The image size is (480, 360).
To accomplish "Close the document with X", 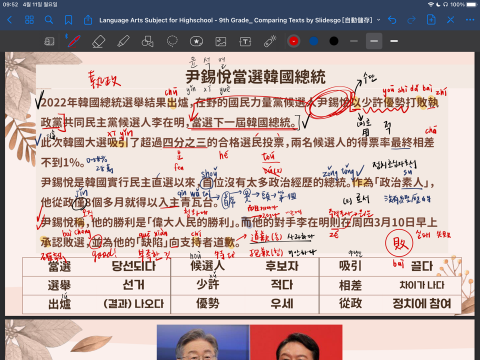I will pyautogui.click(x=451, y=20).
